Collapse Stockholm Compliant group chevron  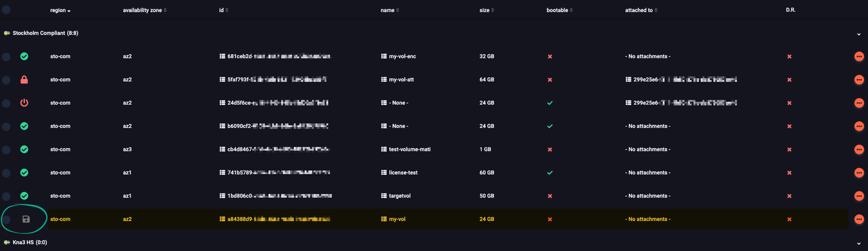coord(859,34)
